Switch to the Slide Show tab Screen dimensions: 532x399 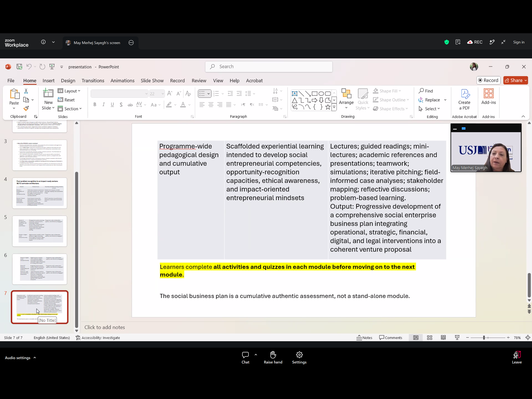coord(152,81)
